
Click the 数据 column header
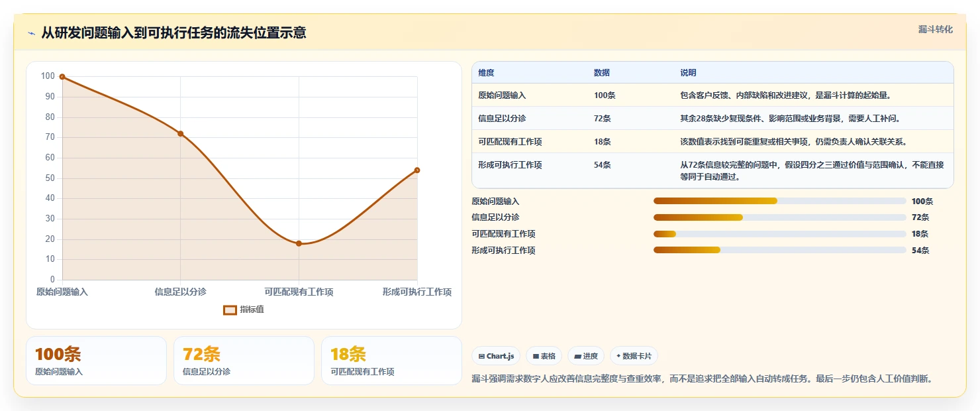602,73
